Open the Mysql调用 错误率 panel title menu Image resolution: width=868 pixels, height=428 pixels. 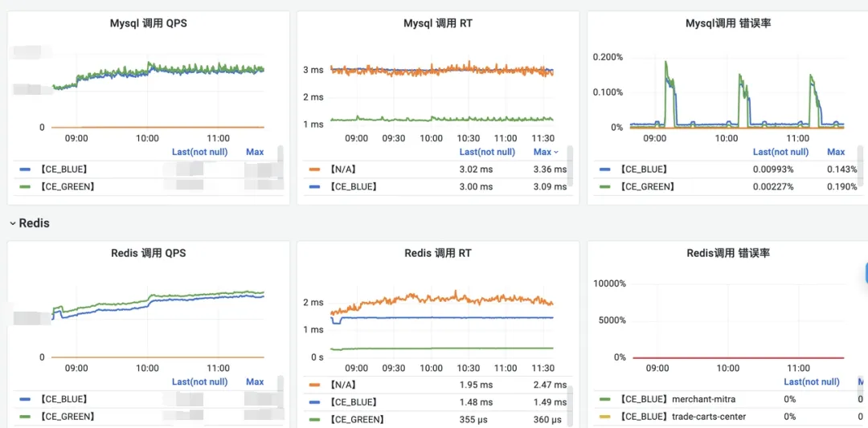point(727,23)
